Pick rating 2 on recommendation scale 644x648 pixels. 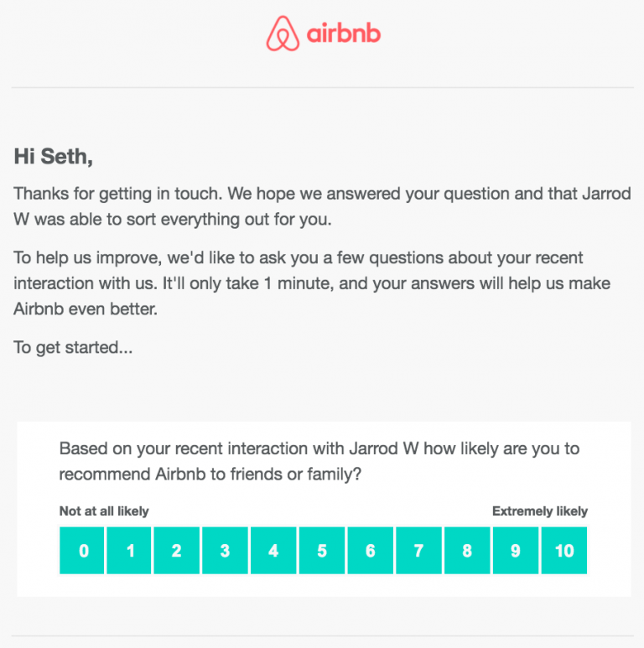click(177, 551)
